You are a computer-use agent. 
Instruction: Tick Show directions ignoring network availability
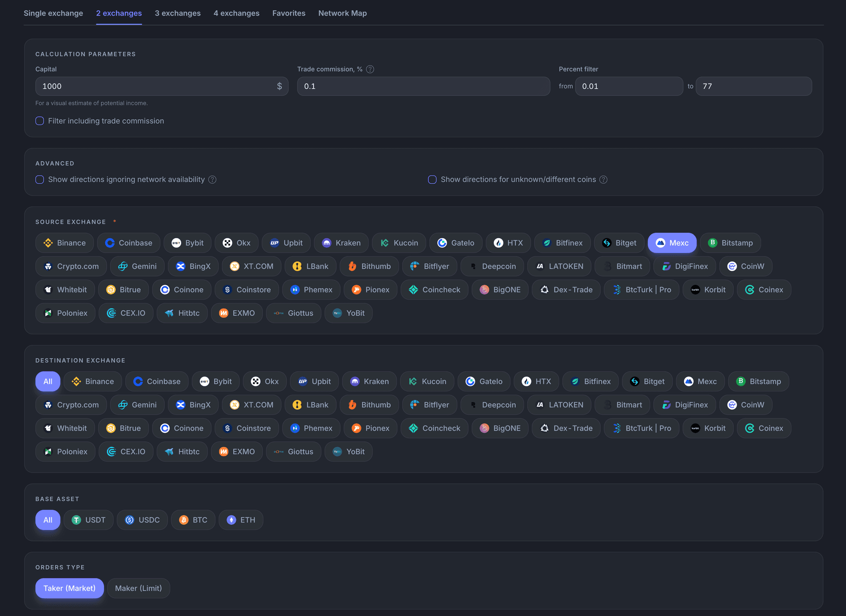point(40,180)
